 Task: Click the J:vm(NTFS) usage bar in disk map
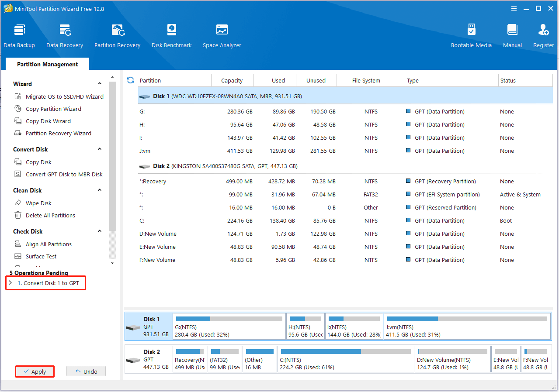pyautogui.click(x=467, y=319)
